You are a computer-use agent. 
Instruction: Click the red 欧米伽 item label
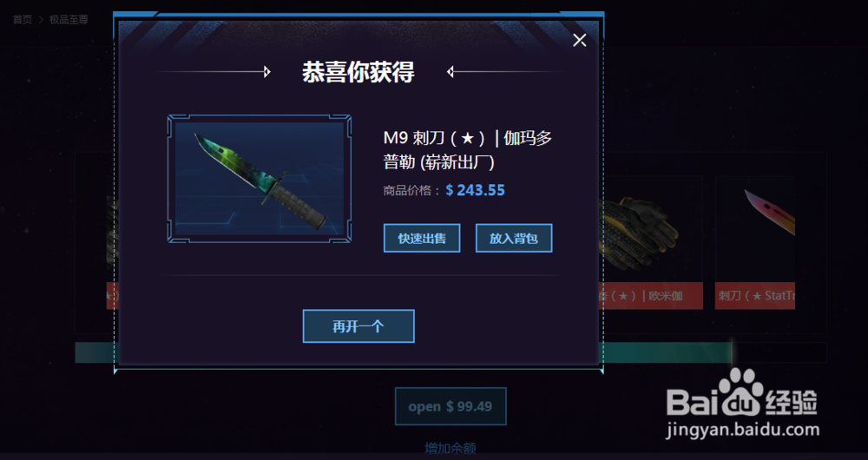654,296
